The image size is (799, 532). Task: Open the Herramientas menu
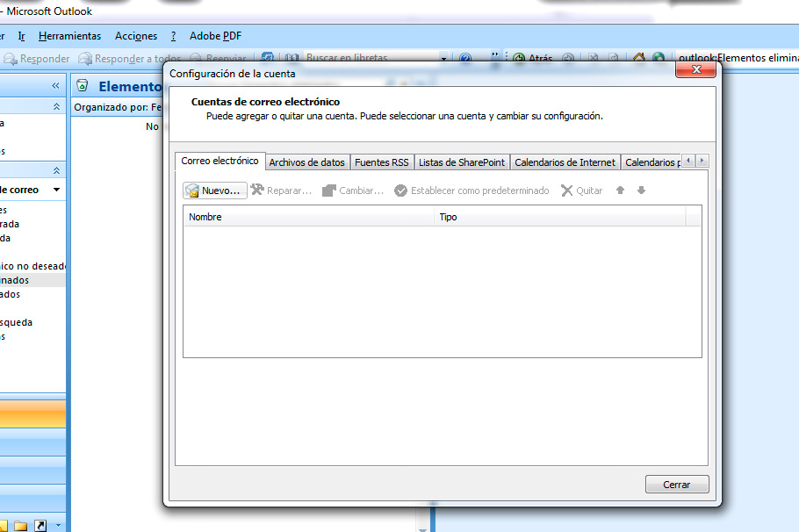pos(70,36)
